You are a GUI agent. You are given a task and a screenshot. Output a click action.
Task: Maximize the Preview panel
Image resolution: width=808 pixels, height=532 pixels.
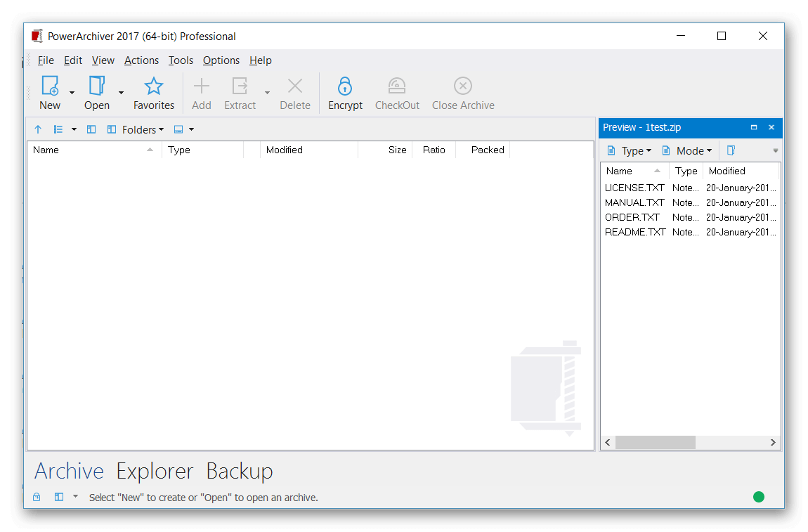(x=754, y=127)
